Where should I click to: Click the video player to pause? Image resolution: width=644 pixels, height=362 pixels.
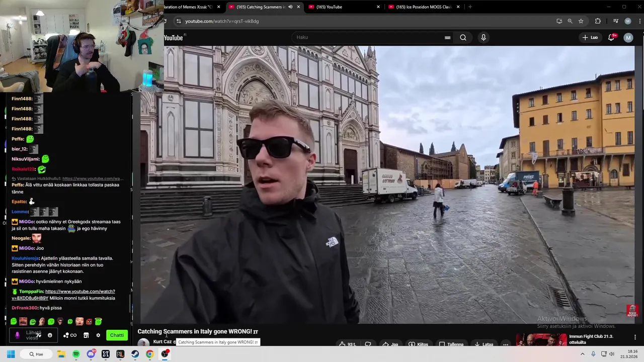(x=386, y=185)
